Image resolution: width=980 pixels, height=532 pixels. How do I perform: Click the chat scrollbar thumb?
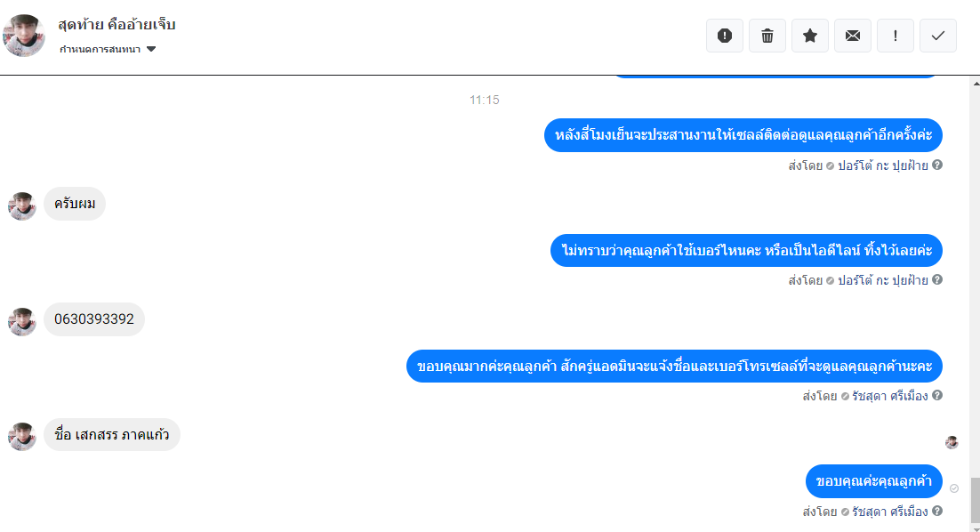[x=976, y=500]
